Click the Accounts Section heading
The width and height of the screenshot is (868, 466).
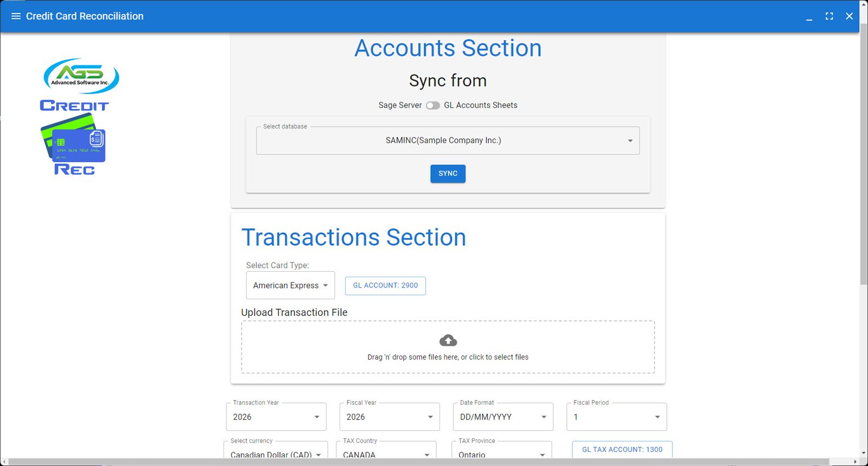click(x=448, y=48)
